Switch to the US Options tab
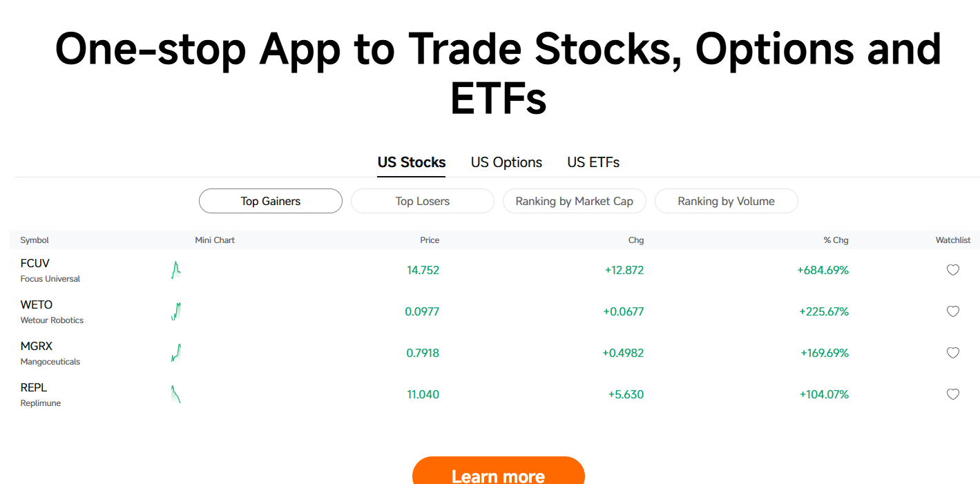The height and width of the screenshot is (484, 980). (x=506, y=162)
